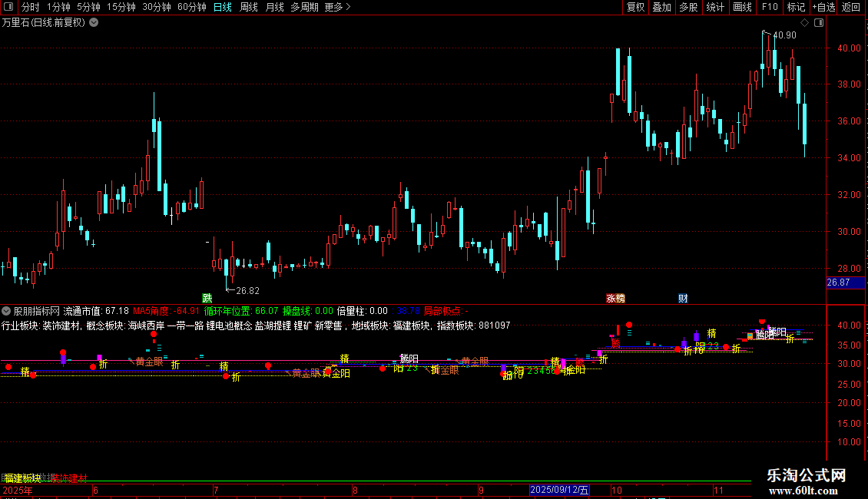
Task: Click the 2025/09/12/五 date marker
Action: point(559,490)
